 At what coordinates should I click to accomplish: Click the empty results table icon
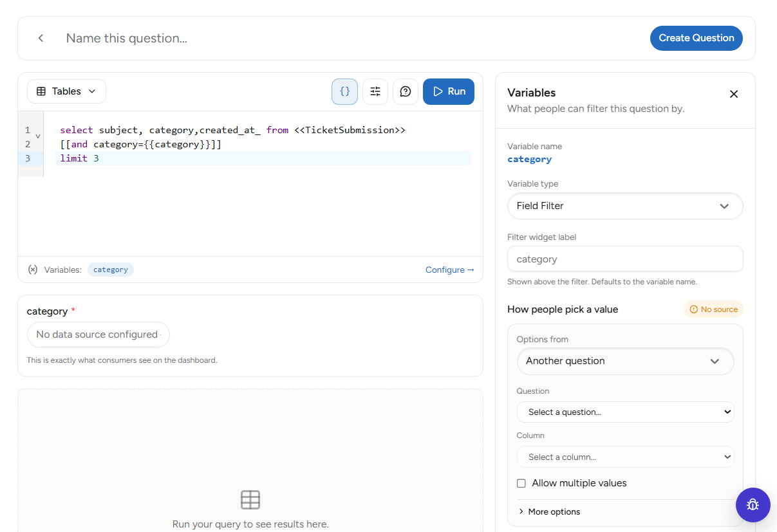pos(250,500)
